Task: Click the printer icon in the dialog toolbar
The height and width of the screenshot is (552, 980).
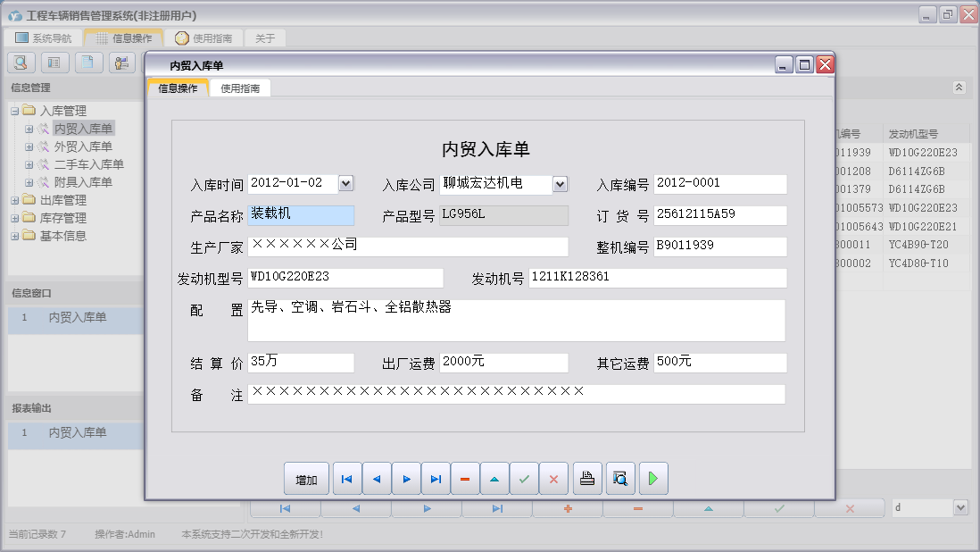Action: tap(587, 478)
